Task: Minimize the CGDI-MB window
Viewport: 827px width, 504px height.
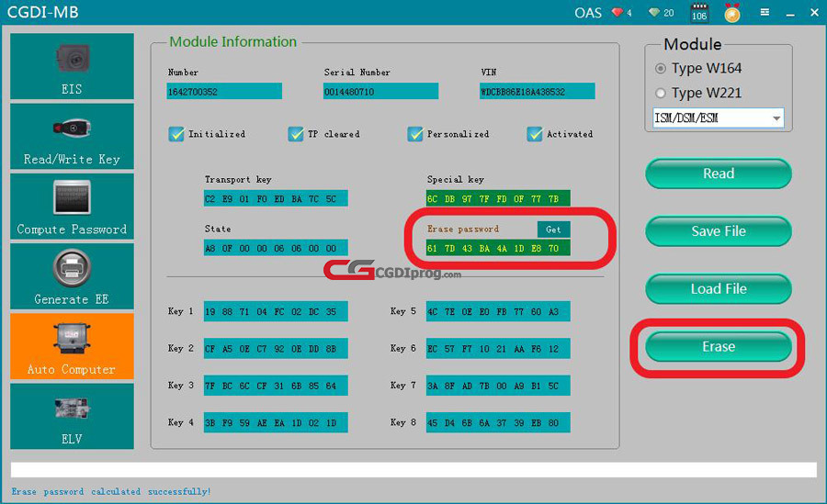Action: pyautogui.click(x=790, y=14)
